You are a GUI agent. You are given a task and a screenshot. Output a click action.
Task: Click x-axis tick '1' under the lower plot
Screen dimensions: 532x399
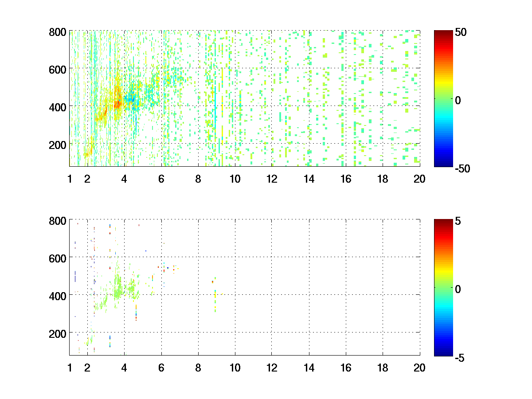coord(70,368)
